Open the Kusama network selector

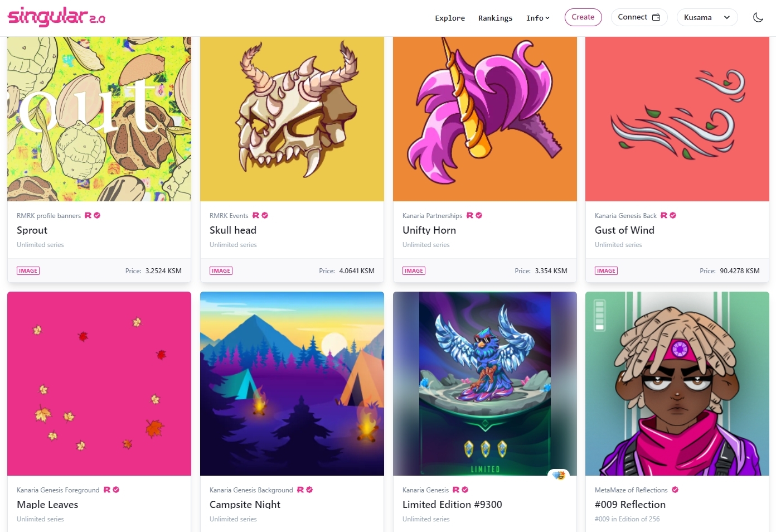tap(707, 17)
